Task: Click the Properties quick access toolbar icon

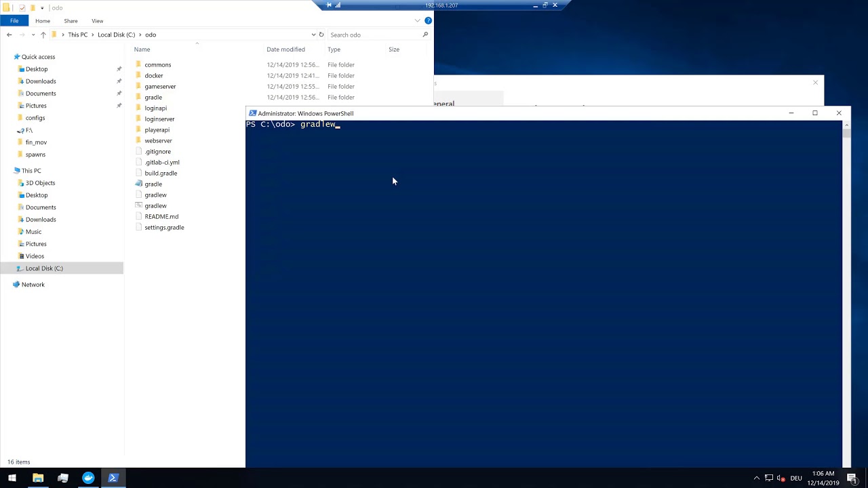Action: click(22, 7)
